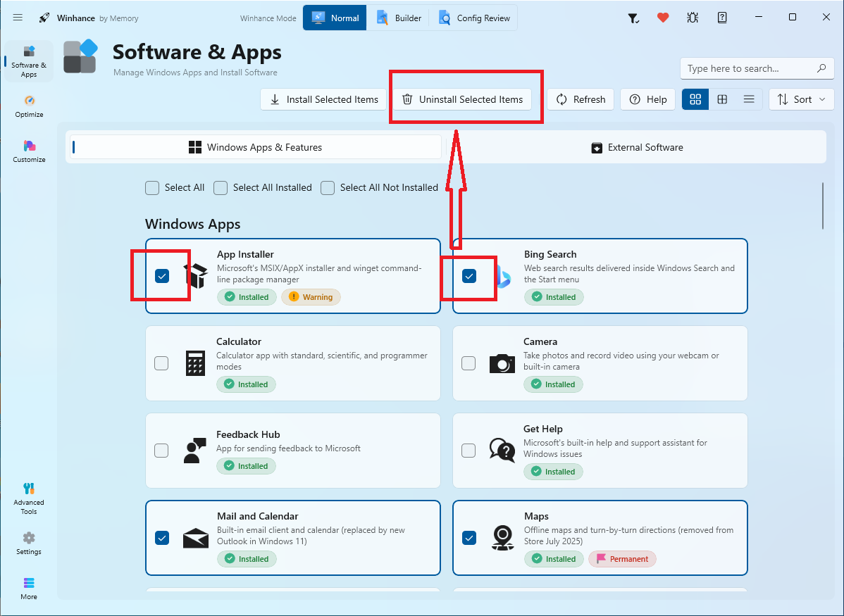Viewport: 844px width, 616px height.
Task: Expand the Sort dropdown
Action: [802, 99]
